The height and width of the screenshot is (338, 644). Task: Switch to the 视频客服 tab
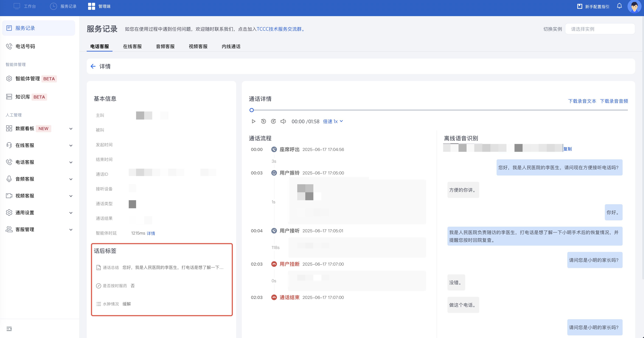pyautogui.click(x=198, y=46)
